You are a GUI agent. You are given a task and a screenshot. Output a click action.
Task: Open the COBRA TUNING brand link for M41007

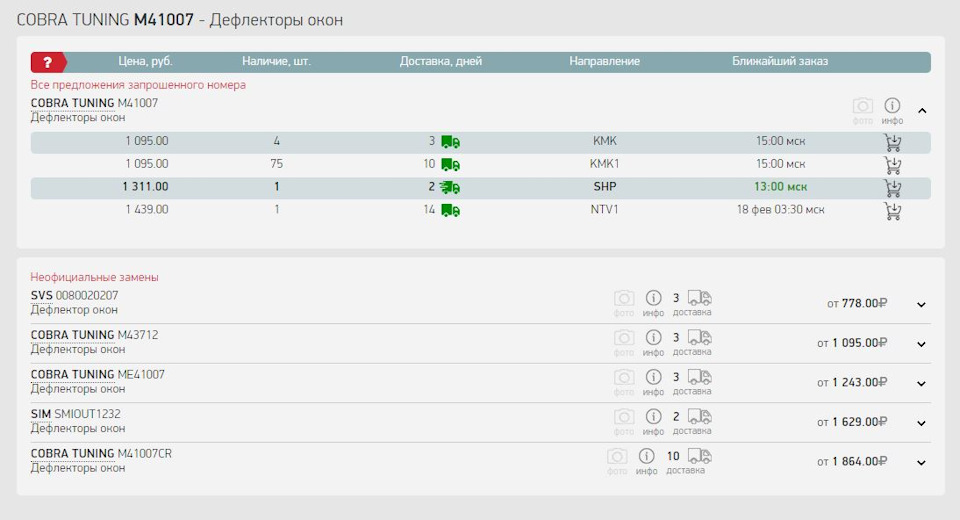pyautogui.click(x=72, y=103)
